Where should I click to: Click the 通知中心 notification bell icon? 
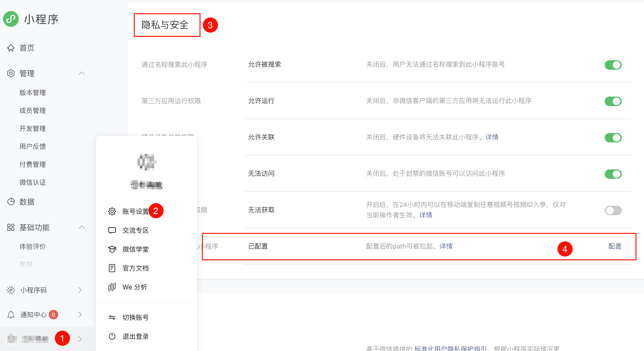coord(11,315)
